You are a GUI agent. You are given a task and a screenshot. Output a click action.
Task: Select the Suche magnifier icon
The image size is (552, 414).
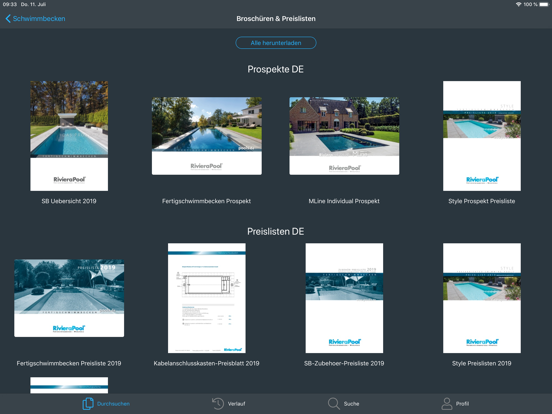pyautogui.click(x=333, y=404)
